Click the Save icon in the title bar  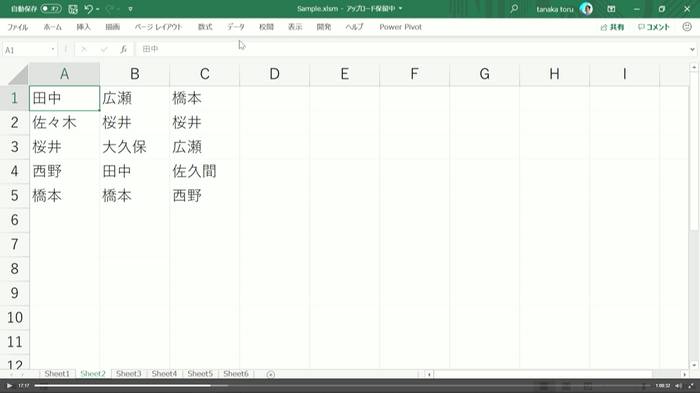(73, 9)
